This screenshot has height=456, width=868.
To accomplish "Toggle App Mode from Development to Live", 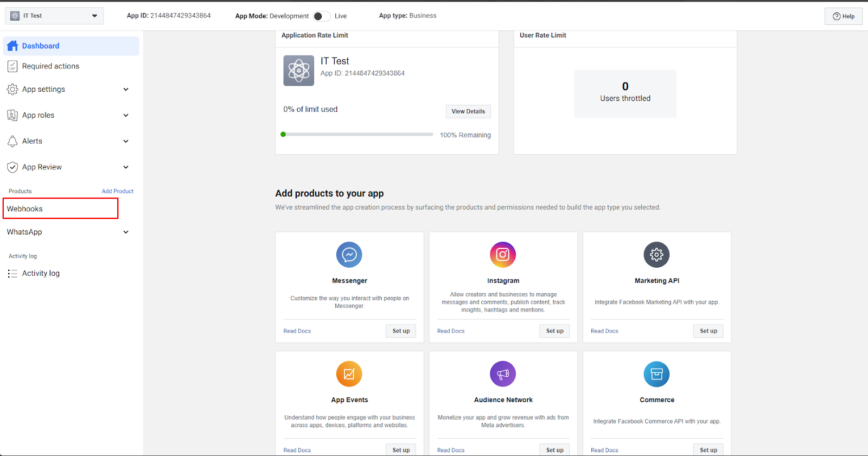I will tap(321, 16).
